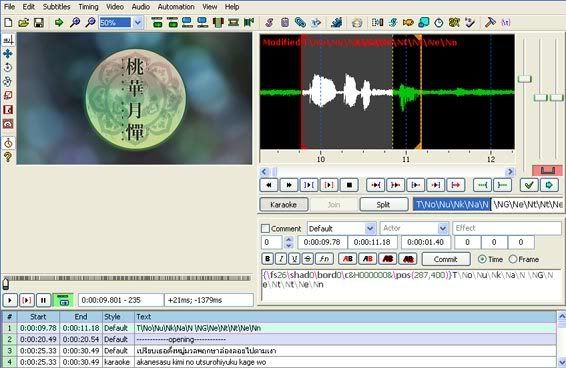
Task: Select karaoke syllable T\No\Nu\Nk\Na\N
Action: point(452,204)
